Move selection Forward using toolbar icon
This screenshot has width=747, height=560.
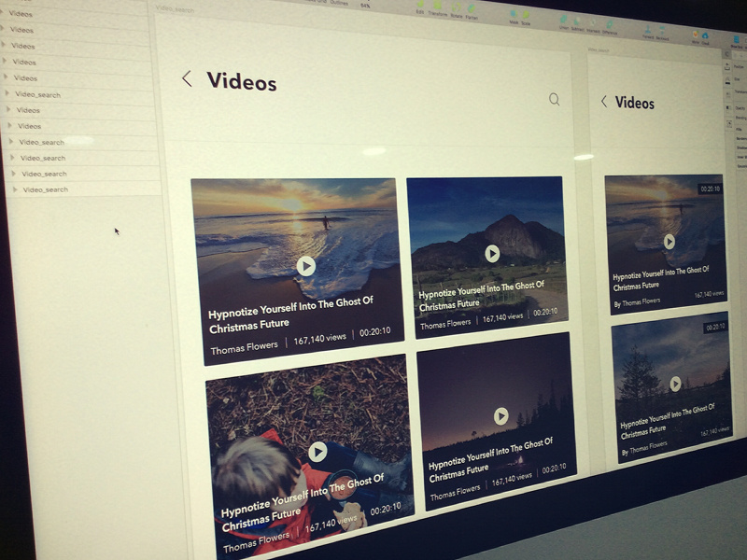(648, 29)
